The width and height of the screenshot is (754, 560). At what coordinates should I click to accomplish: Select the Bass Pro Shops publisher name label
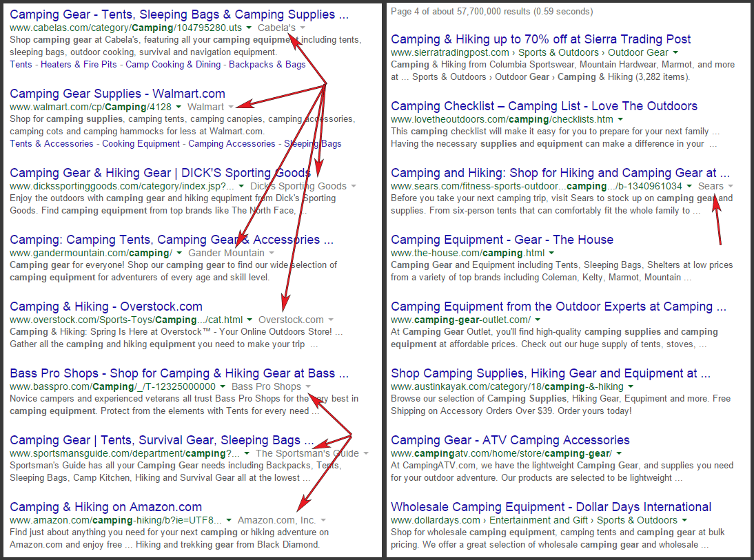[267, 386]
